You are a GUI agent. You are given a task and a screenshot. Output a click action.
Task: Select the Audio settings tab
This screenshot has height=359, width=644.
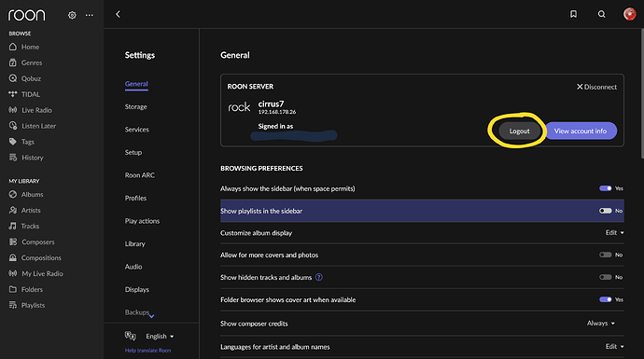point(133,267)
